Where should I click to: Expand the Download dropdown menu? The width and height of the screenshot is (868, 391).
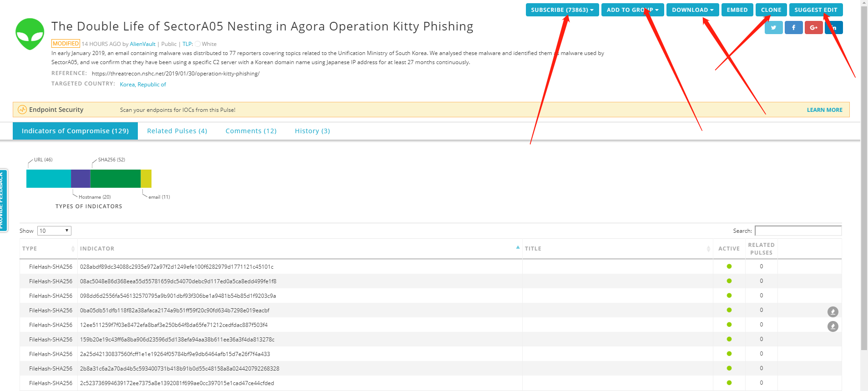tap(692, 10)
